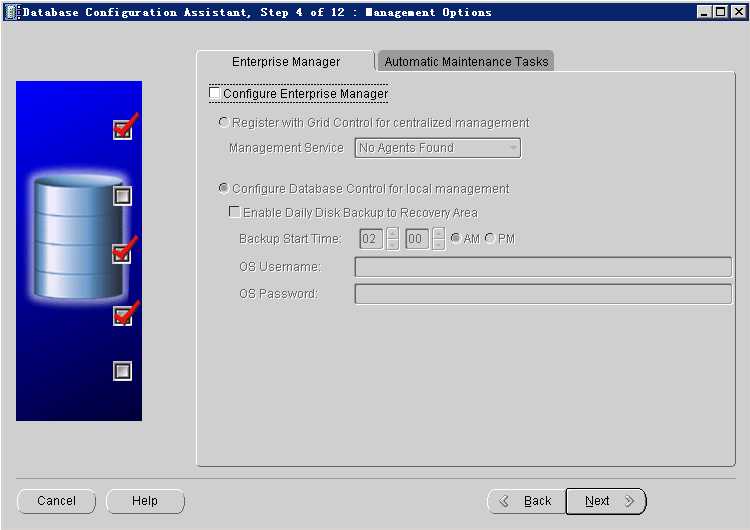The width and height of the screenshot is (750, 530).
Task: Click the backup hour field showing 02
Action: click(x=371, y=239)
